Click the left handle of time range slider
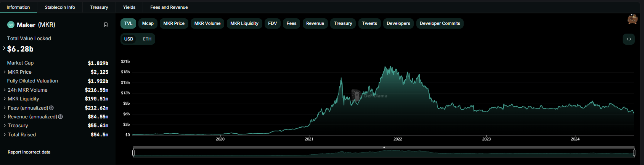Screen dimensions: 644x165 tap(133, 153)
